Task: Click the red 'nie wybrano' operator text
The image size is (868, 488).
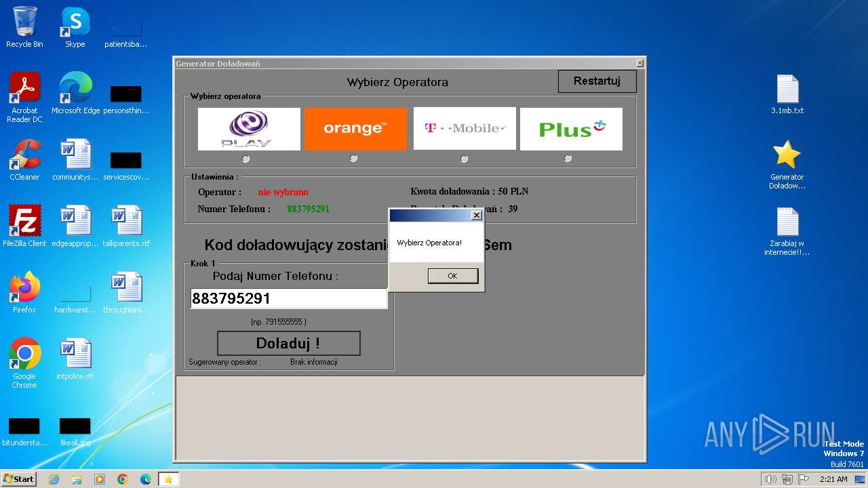Action: pos(283,192)
